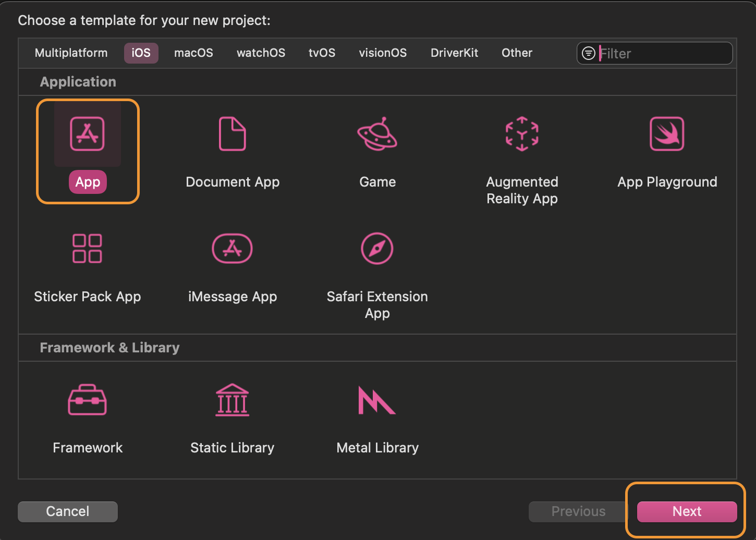Pick the Safari Extension App compass icon

point(377,249)
